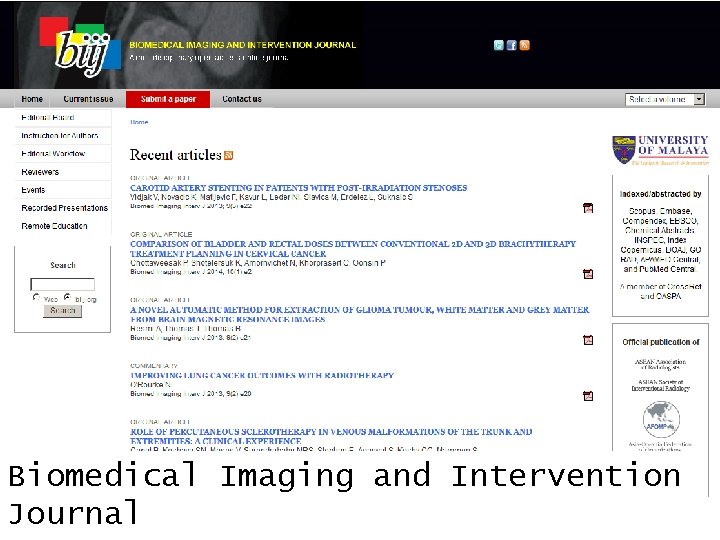Open the Twitter icon in header
720x540 pixels.
[499, 45]
